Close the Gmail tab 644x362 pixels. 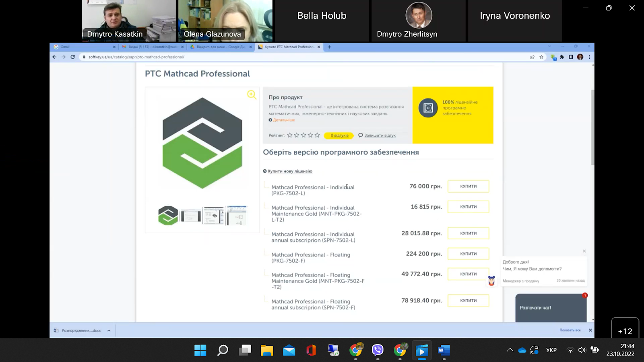114,47
